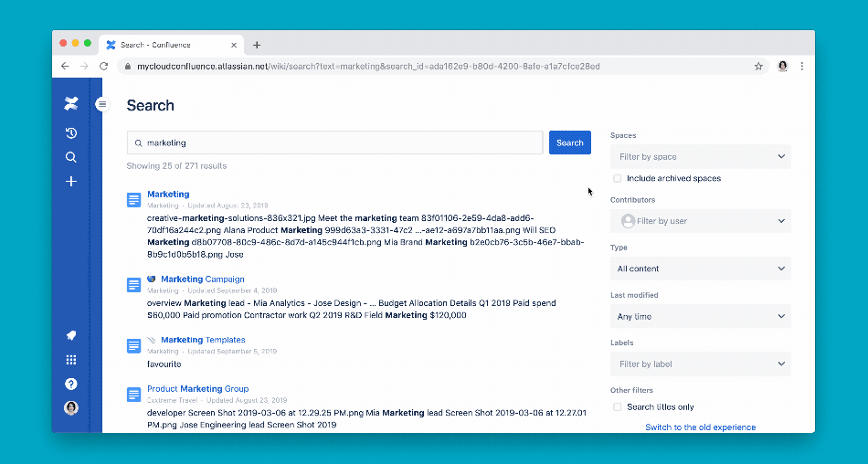Select the Search - Confluence browser tab
The height and width of the screenshot is (464, 868).
(172, 45)
